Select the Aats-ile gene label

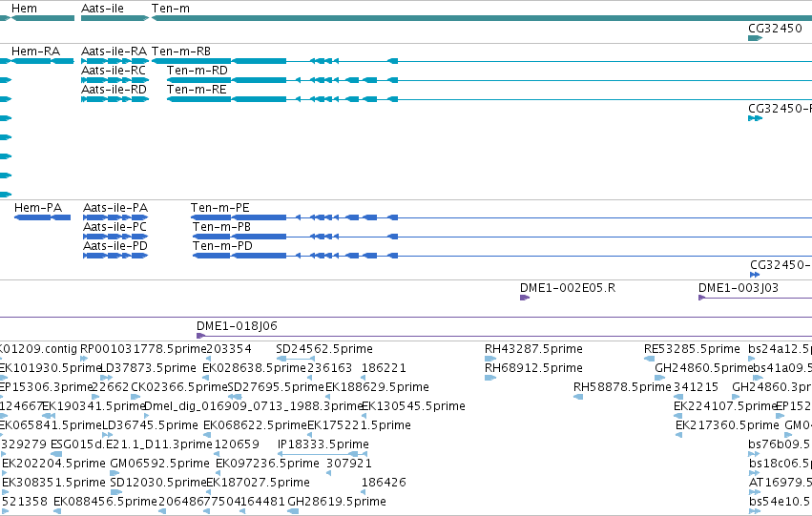[x=102, y=9]
